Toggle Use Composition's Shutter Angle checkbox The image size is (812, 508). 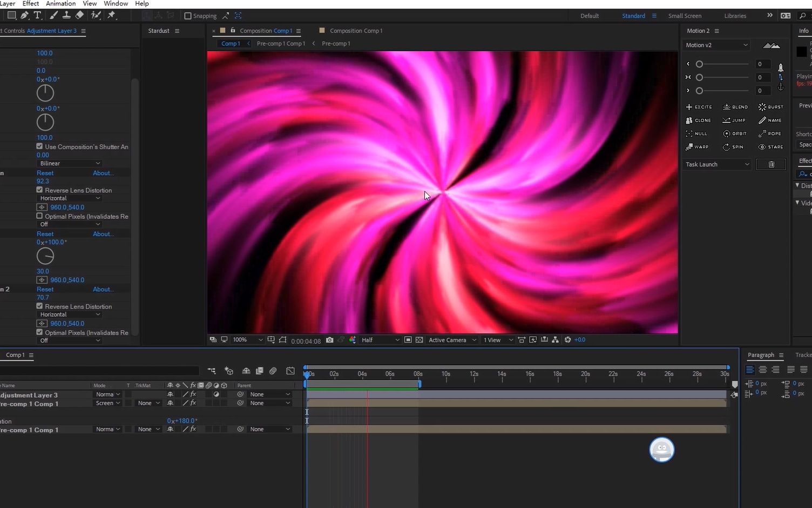39,146
